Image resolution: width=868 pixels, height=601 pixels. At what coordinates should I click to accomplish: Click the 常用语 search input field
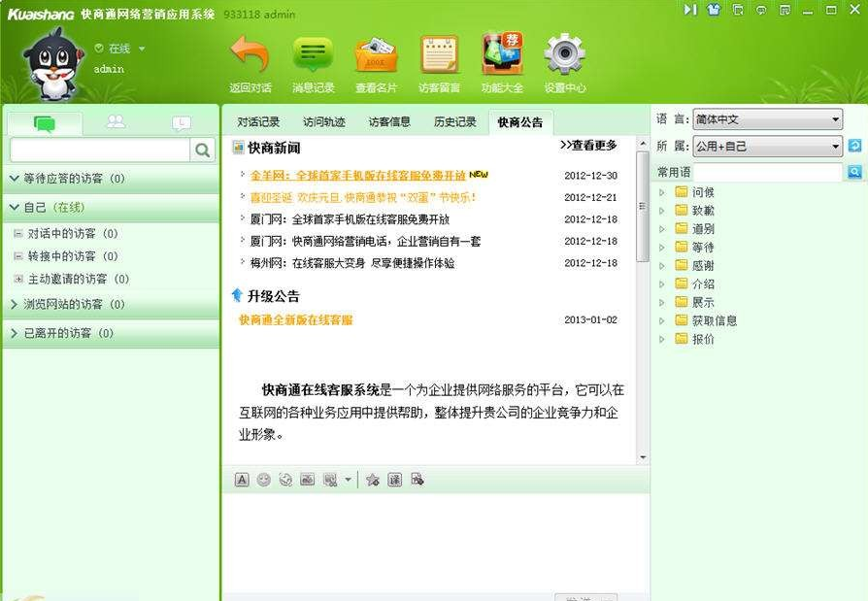tap(768, 172)
